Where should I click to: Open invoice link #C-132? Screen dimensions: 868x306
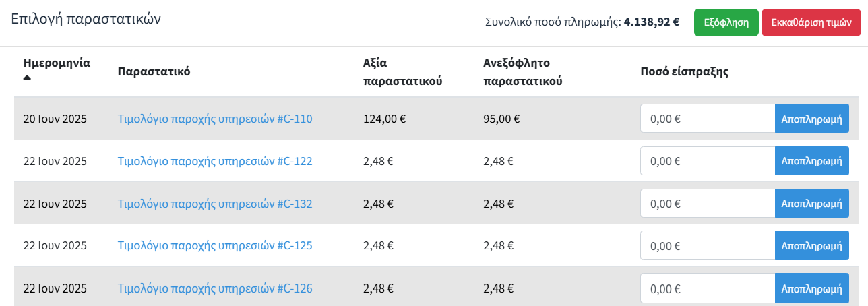215,204
